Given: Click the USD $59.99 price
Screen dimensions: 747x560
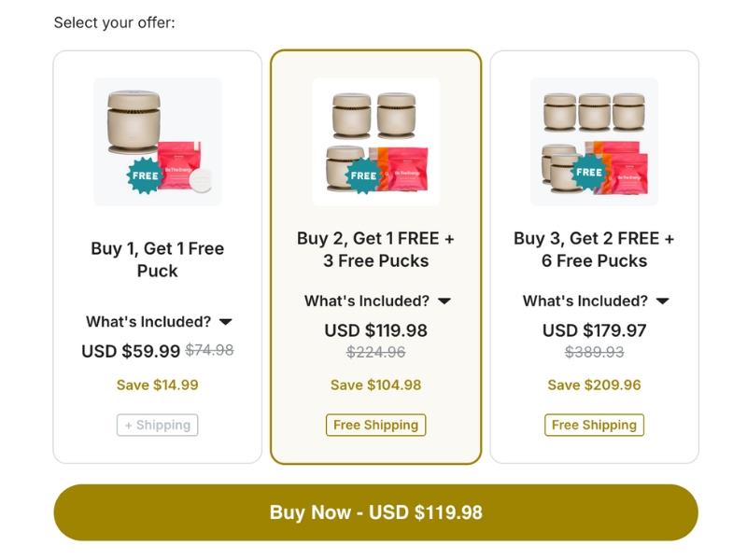Looking at the screenshot, I should (x=131, y=351).
